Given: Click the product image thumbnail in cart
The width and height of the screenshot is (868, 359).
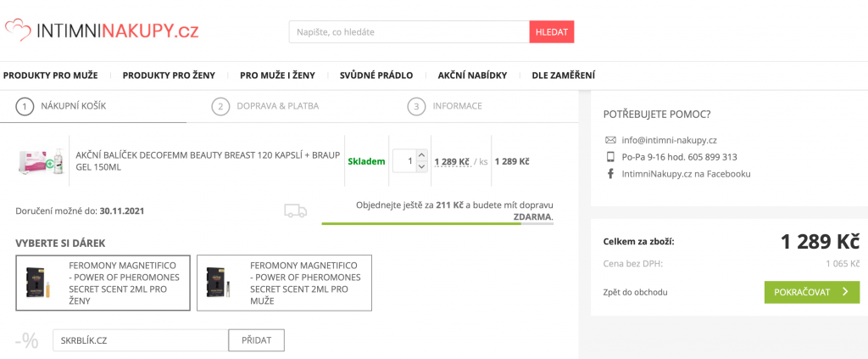Looking at the screenshot, I should 41,161.
